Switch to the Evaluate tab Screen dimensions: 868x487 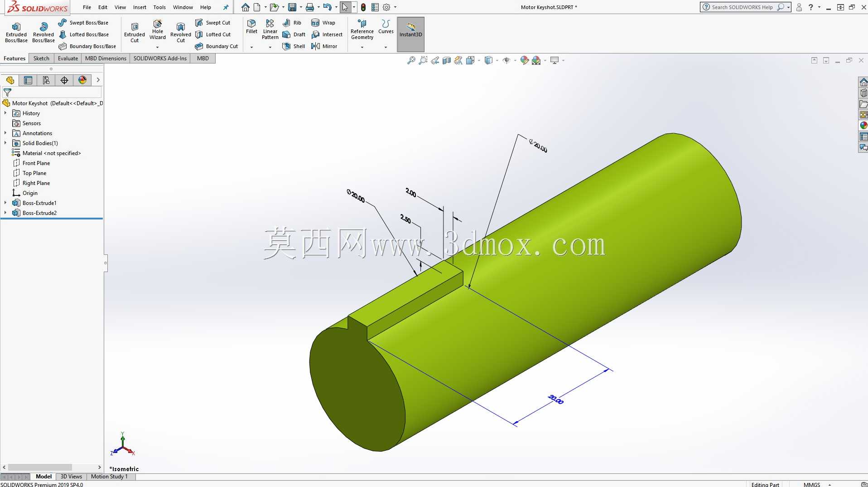point(68,58)
